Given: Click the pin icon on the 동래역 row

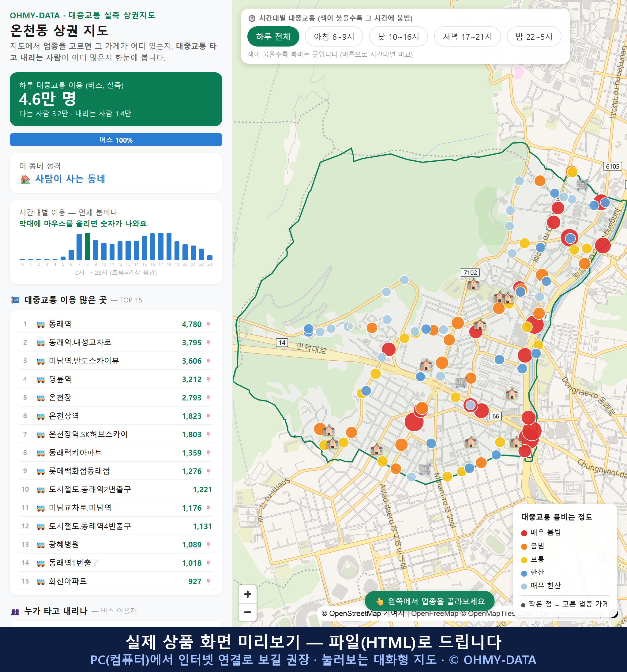Looking at the screenshot, I should coord(208,324).
